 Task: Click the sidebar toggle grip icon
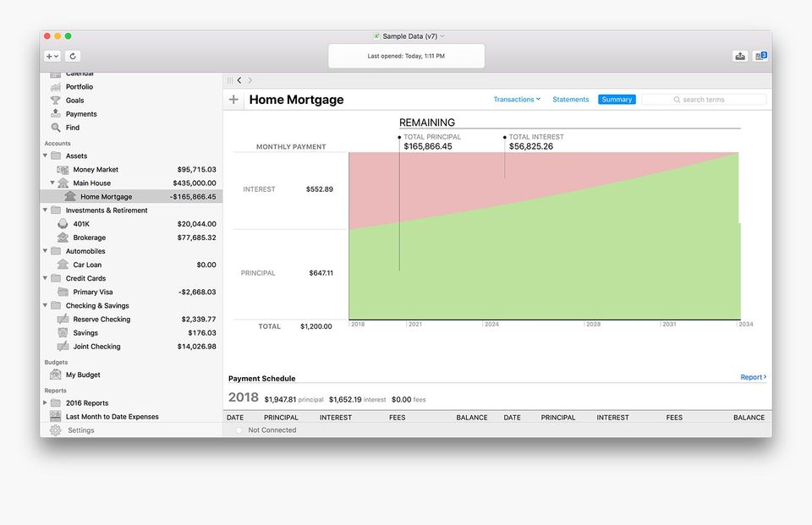(230, 80)
